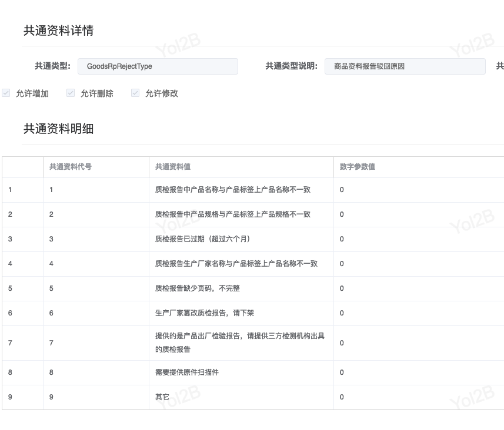Click the 共通类型说明 input field

pos(405,66)
